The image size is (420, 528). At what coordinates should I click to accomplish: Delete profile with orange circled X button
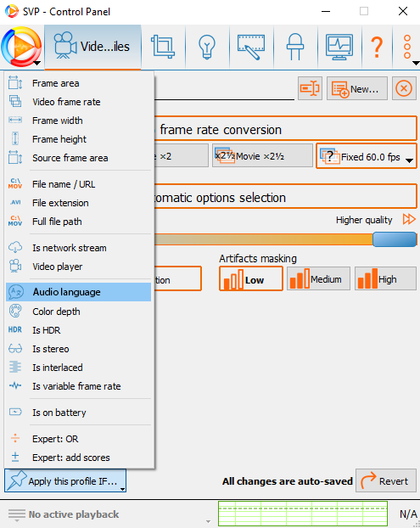[x=404, y=88]
